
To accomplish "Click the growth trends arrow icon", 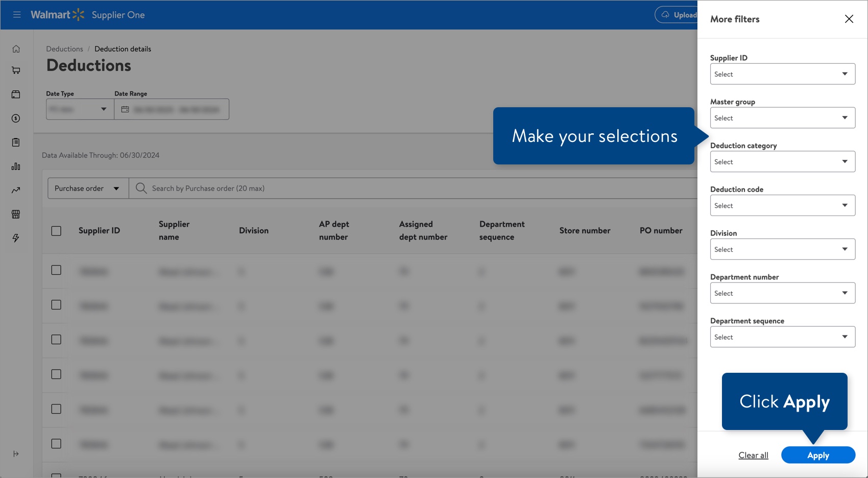I will tap(16, 190).
